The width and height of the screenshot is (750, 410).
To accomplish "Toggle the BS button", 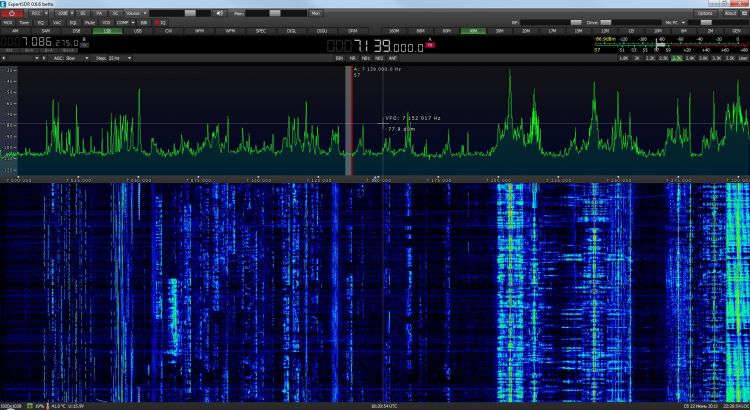I will [x=83, y=13].
